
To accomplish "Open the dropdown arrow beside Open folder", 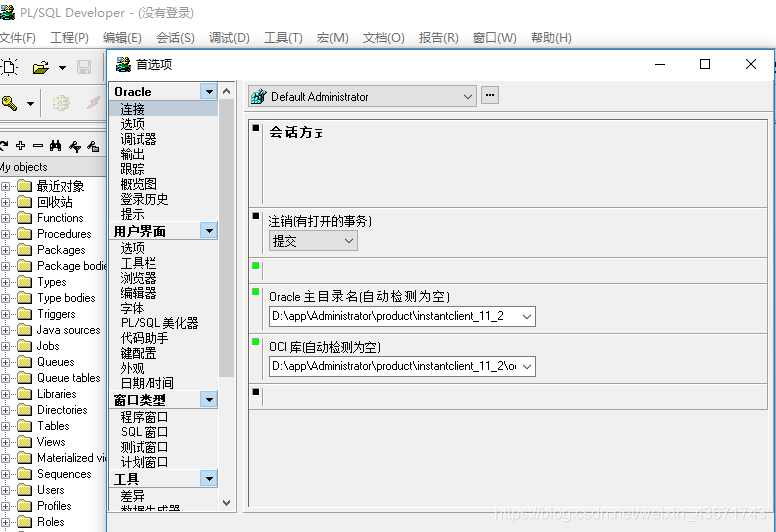I will tap(62, 68).
